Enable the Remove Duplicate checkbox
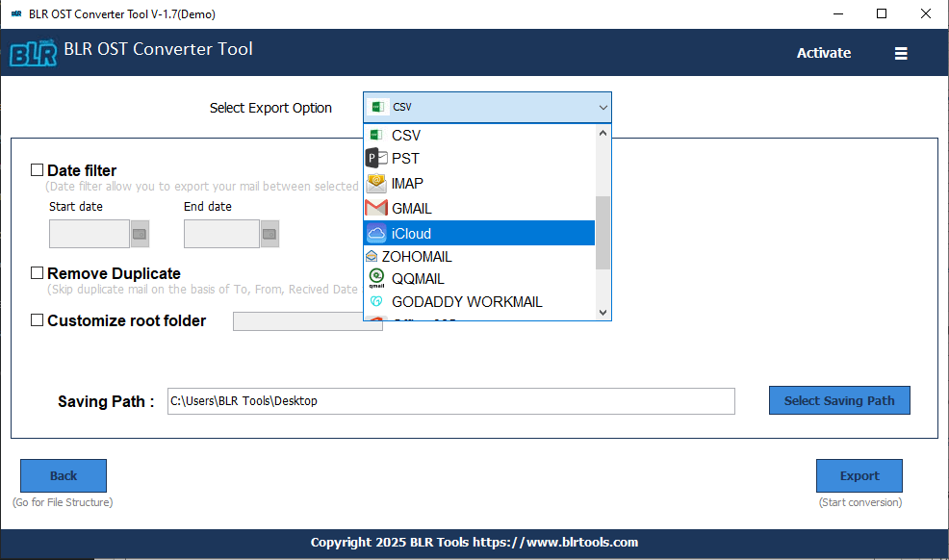949x560 pixels. coord(37,272)
